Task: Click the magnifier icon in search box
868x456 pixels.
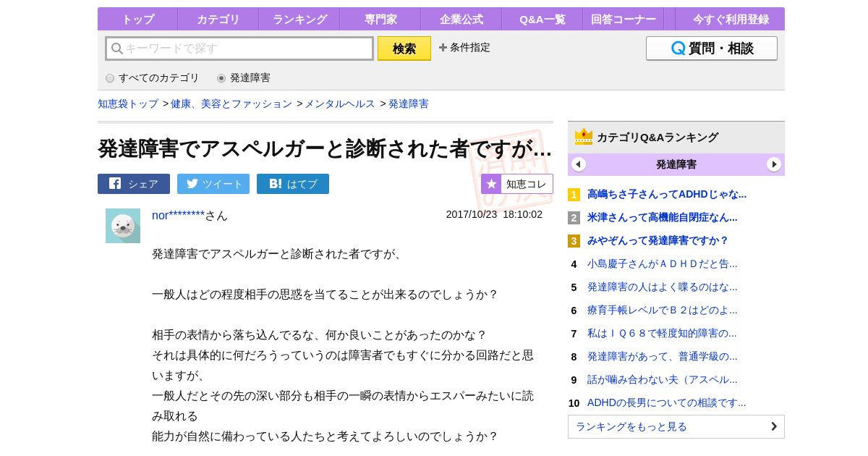Action: (x=117, y=48)
